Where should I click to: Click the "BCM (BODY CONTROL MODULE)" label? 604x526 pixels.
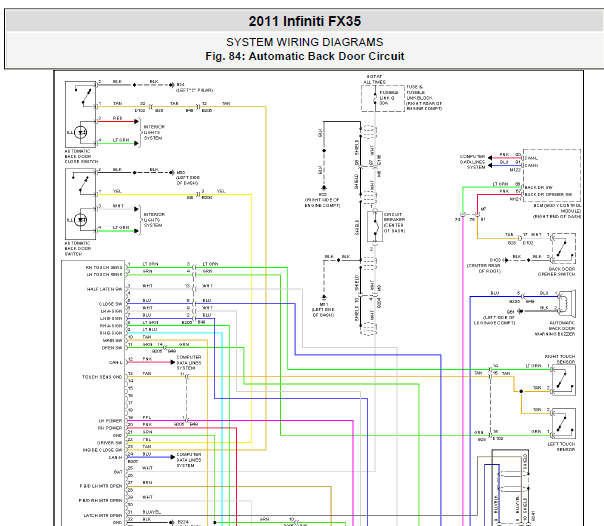click(557, 211)
